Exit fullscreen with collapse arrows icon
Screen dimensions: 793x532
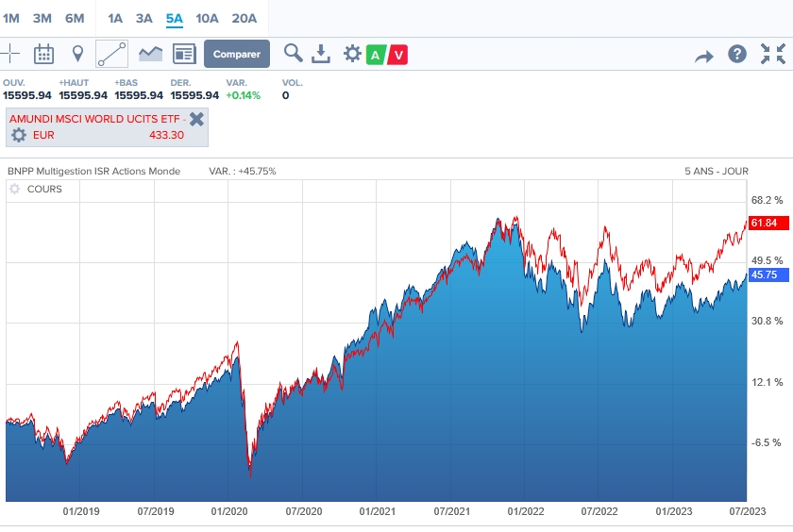coord(772,54)
